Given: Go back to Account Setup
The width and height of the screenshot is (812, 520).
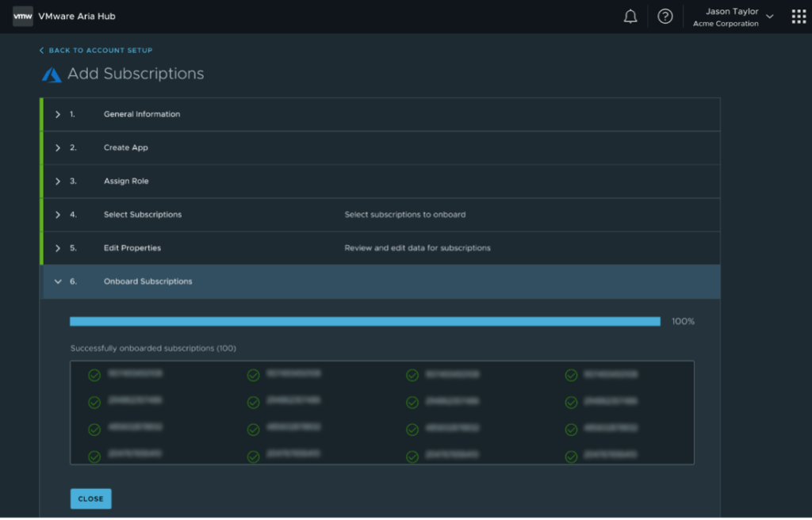Looking at the screenshot, I should (x=96, y=51).
